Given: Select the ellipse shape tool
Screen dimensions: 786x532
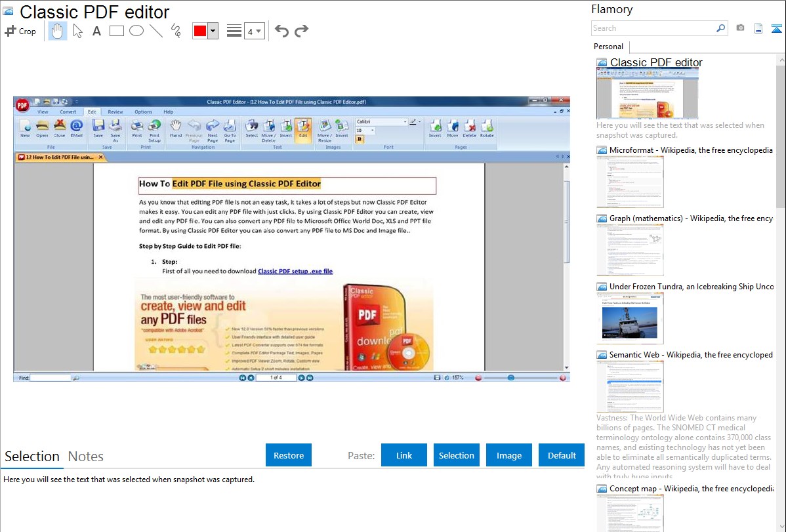Looking at the screenshot, I should pos(136,31).
